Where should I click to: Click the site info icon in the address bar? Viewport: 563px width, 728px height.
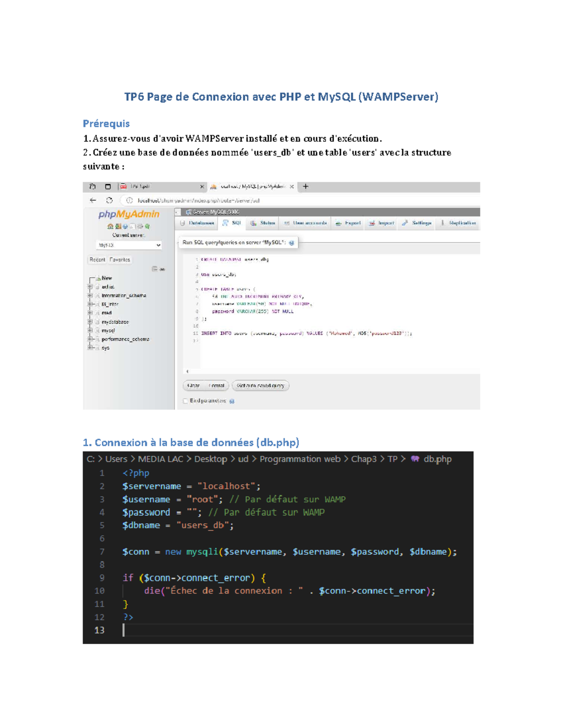coord(129,200)
